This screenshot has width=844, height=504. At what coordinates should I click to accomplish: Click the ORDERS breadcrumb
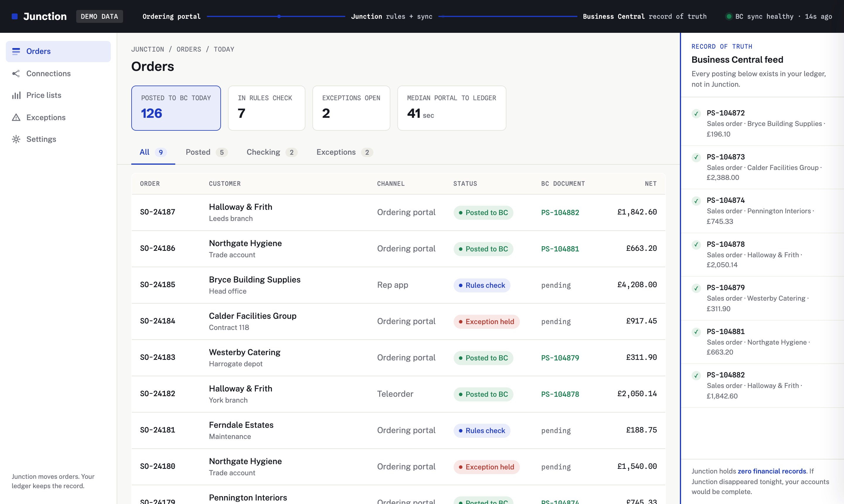click(189, 49)
